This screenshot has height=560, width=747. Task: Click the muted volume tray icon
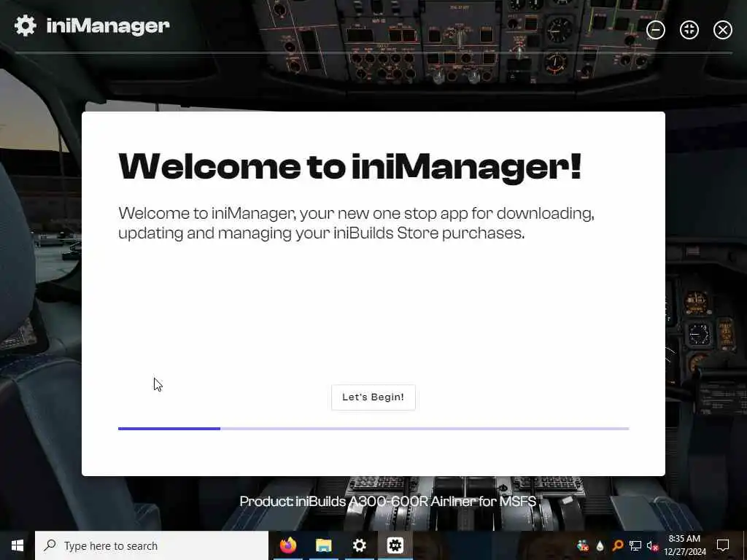coord(652,545)
